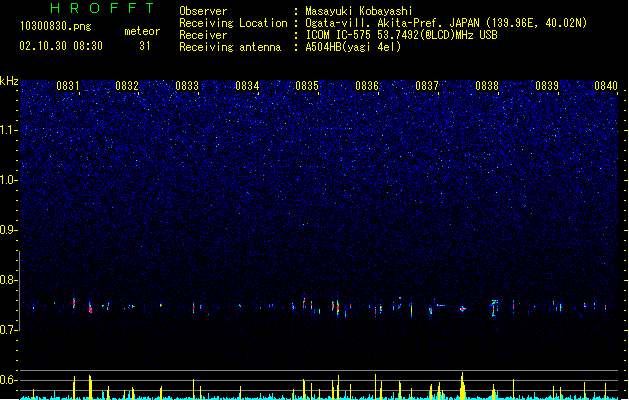Click the HROFFT title text

click(102, 8)
